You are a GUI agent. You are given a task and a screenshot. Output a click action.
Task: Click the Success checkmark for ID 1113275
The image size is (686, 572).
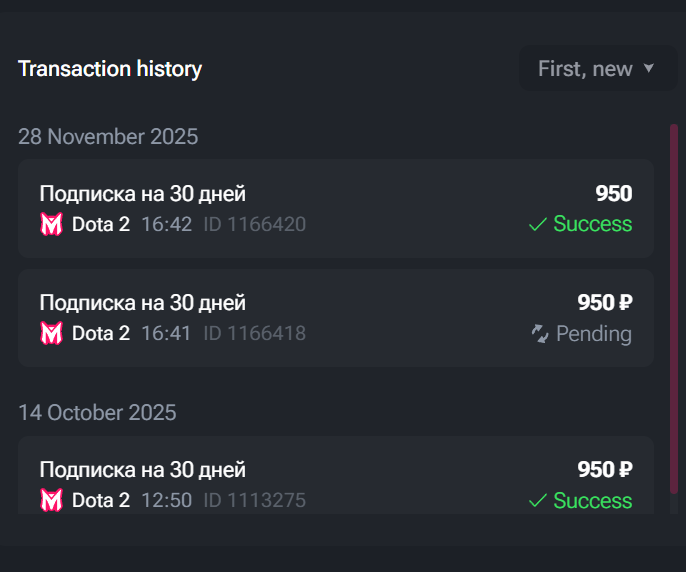[x=538, y=501]
